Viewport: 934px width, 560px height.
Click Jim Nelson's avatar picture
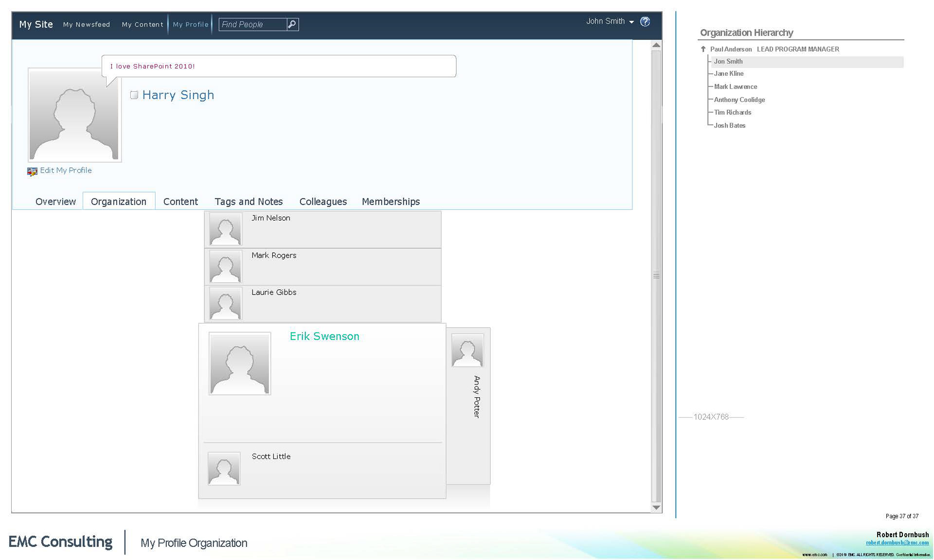[x=225, y=229]
